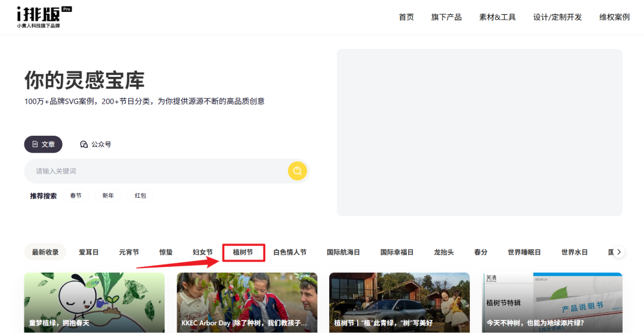Open 设计/定制开发 in the navigation
Image resolution: width=644 pixels, height=333 pixels.
558,17
